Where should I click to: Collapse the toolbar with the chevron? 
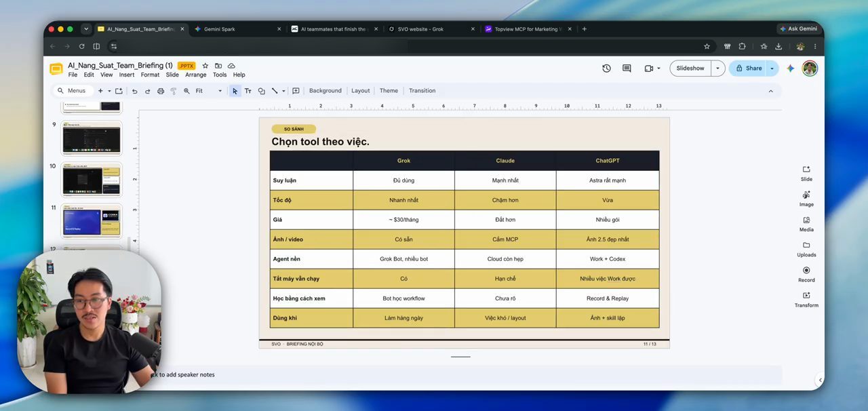pyautogui.click(x=770, y=91)
